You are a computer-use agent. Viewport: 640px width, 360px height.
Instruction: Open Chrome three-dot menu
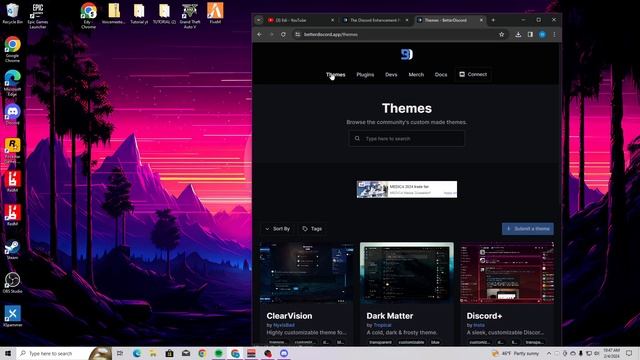554,34
